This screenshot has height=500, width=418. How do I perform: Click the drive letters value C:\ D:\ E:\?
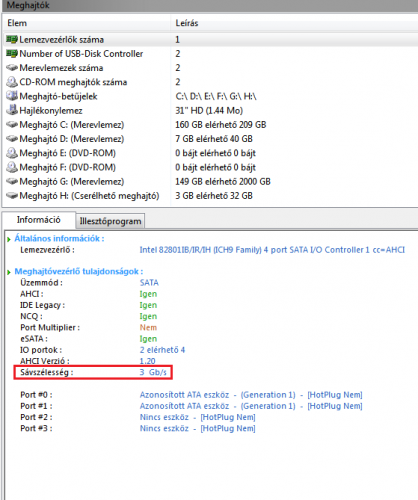[216, 96]
